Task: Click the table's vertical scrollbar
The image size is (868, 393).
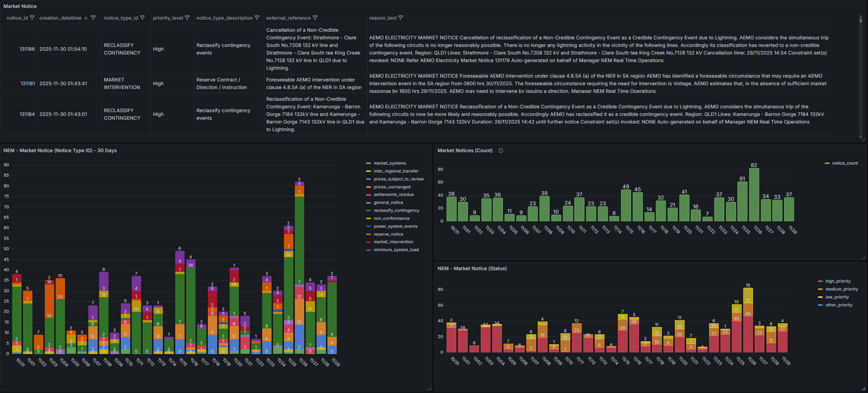Action: [x=860, y=76]
